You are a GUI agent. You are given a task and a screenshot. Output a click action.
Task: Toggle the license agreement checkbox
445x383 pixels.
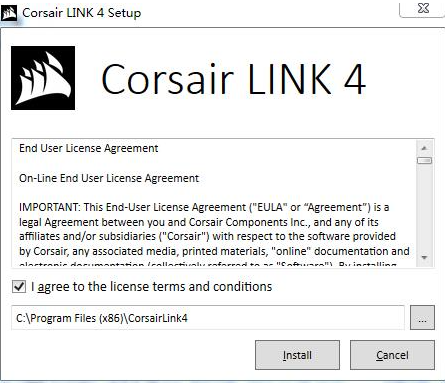(19, 286)
